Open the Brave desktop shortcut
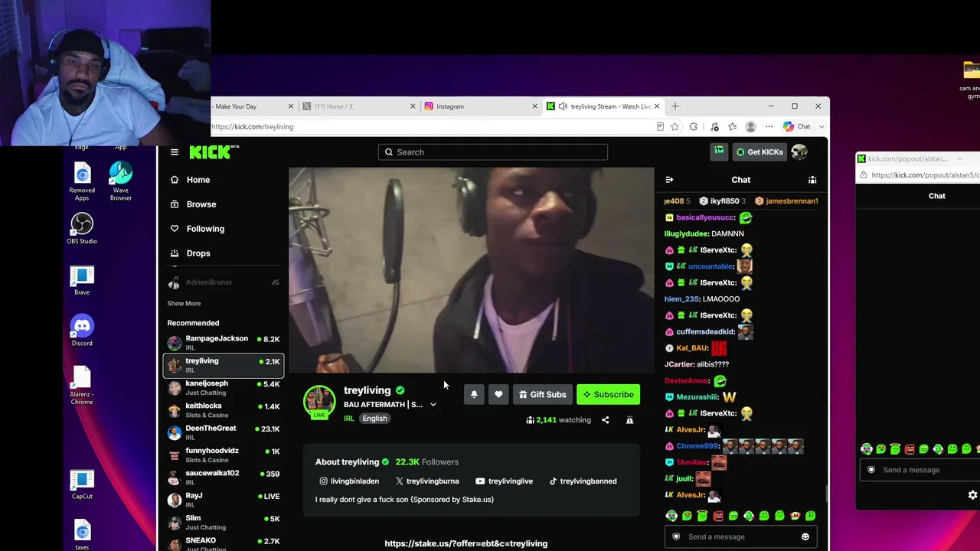 (x=82, y=280)
